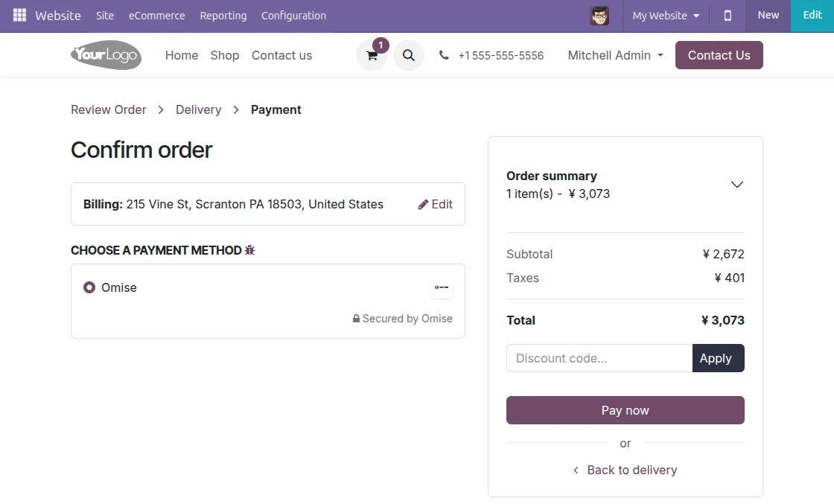Collapse the Order summary section
This screenshot has height=504, width=834.
pyautogui.click(x=736, y=184)
